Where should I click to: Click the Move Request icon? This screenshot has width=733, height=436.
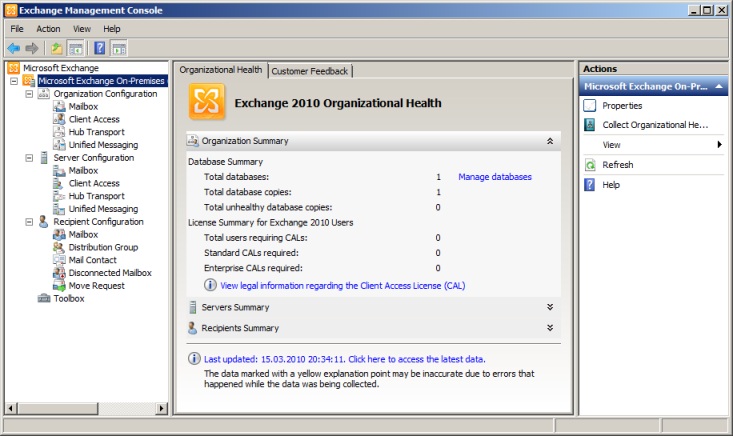[59, 286]
